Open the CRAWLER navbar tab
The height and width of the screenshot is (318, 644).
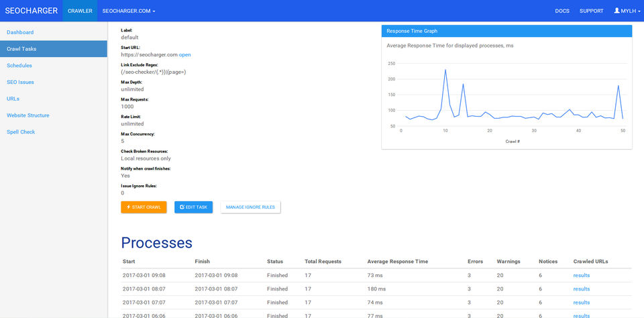80,11
